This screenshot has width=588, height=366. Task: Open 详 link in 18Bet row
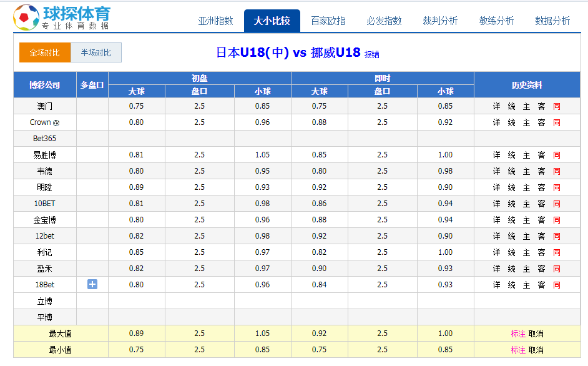click(x=496, y=285)
